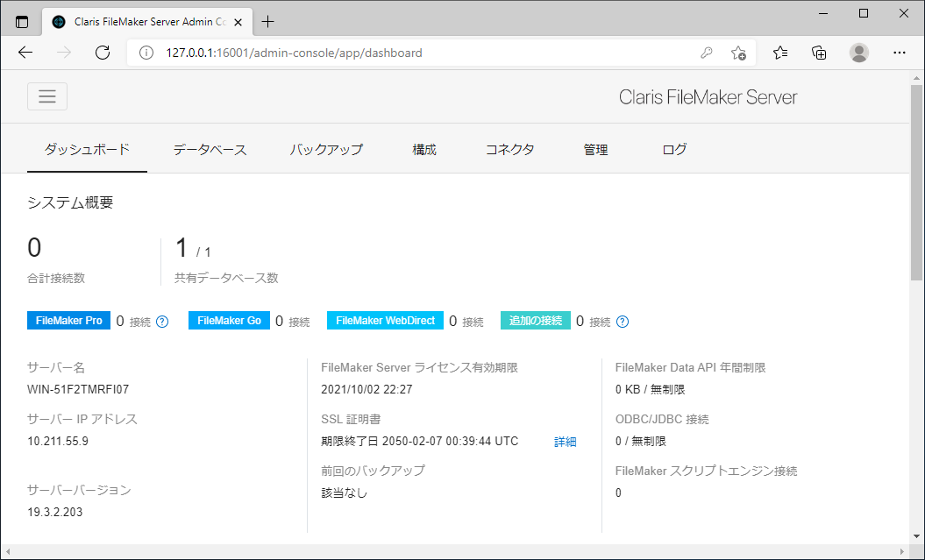Click the site information icon in the address bar
925x560 pixels.
click(146, 53)
